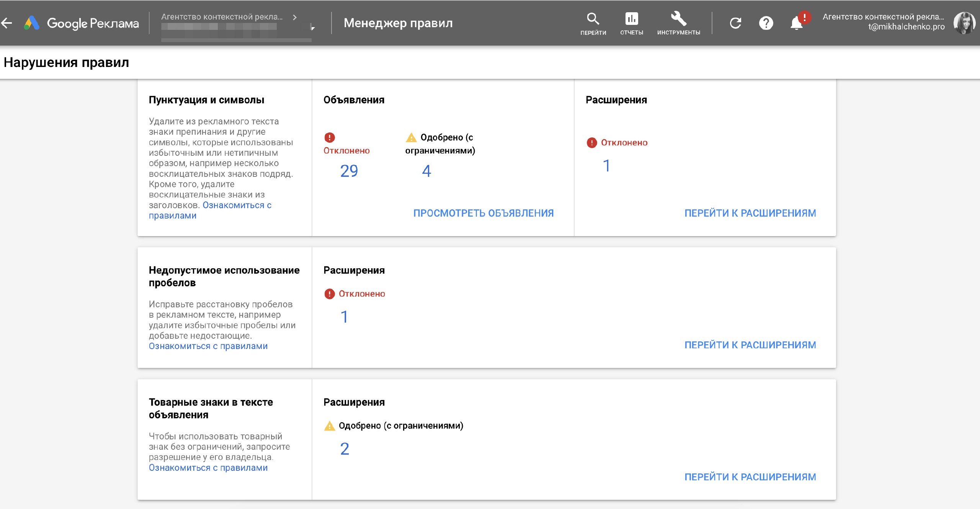The image size is (980, 509).
Task: Open the help question mark icon
Action: pyautogui.click(x=766, y=23)
